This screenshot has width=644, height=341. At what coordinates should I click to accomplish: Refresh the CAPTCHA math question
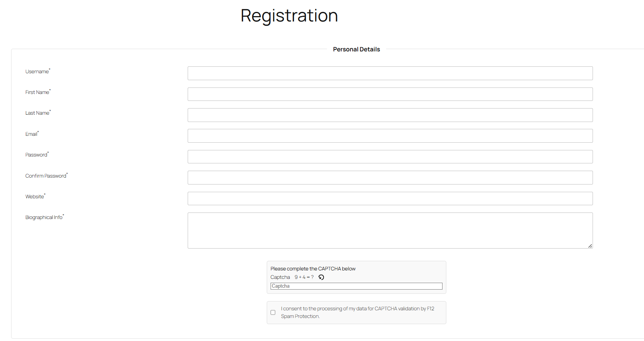pyautogui.click(x=321, y=277)
